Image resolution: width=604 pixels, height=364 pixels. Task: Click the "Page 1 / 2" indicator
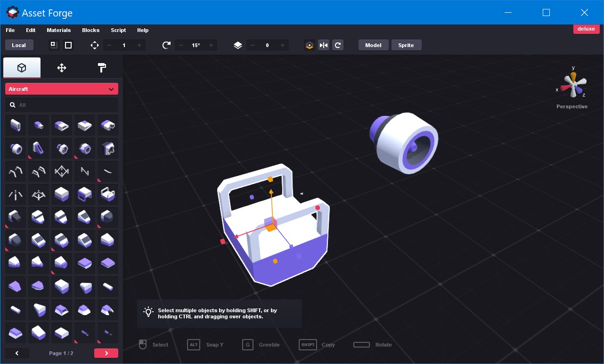[x=61, y=353]
